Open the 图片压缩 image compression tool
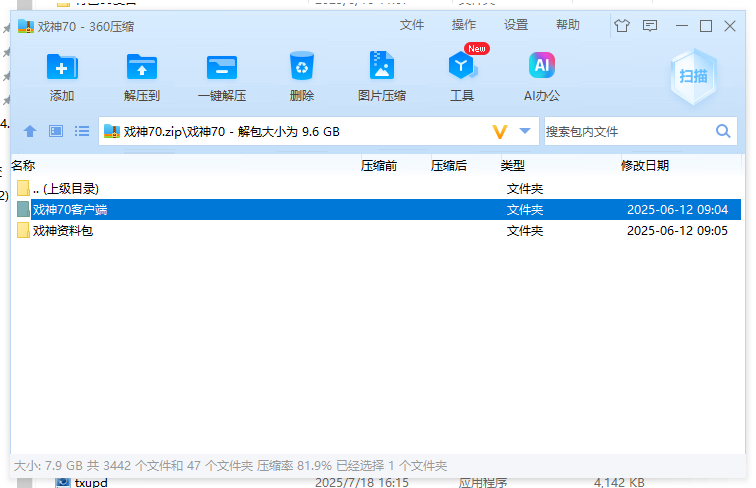This screenshot has height=488, width=756. tap(382, 68)
